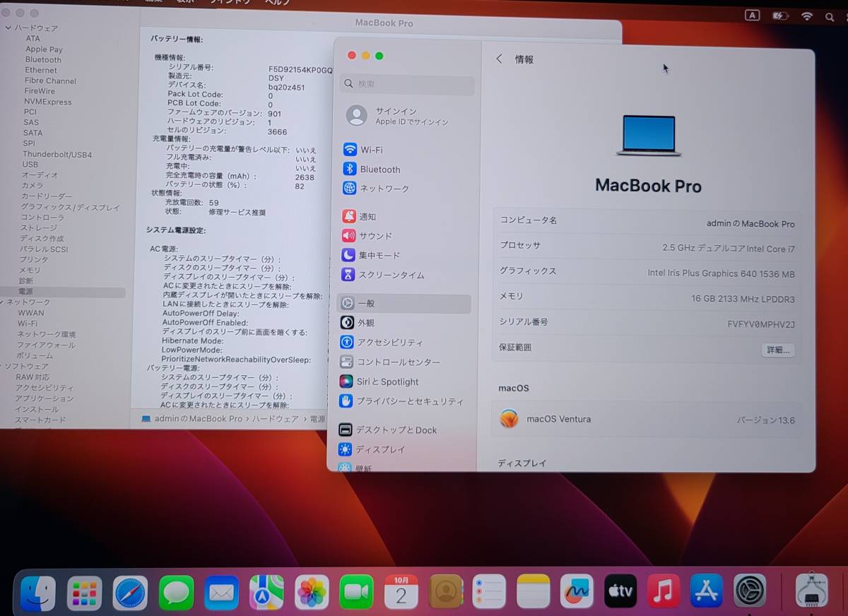Click the 詳細... warranty button
This screenshot has width=848, height=616.
[x=777, y=350]
